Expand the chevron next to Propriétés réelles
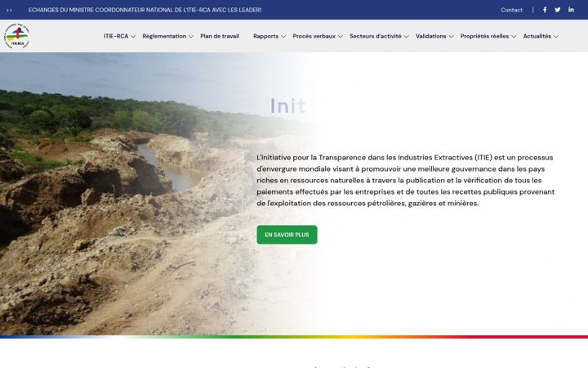This screenshot has width=588, height=368. (x=514, y=37)
